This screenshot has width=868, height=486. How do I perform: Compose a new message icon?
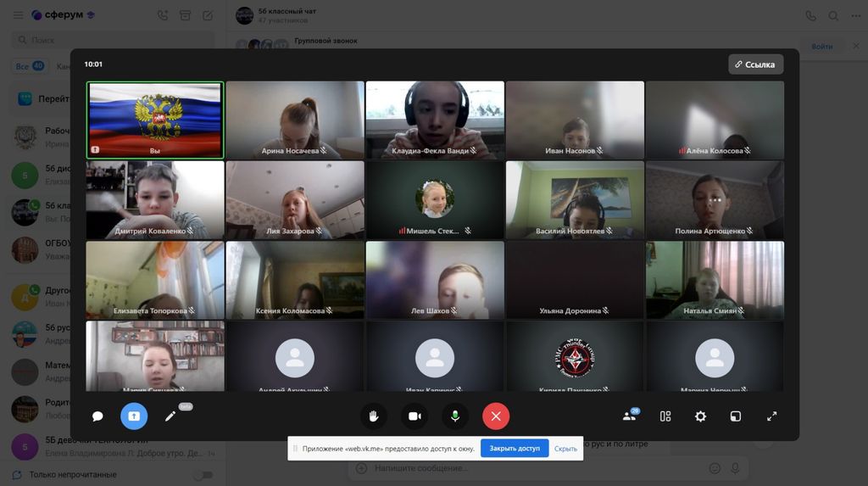click(x=208, y=15)
